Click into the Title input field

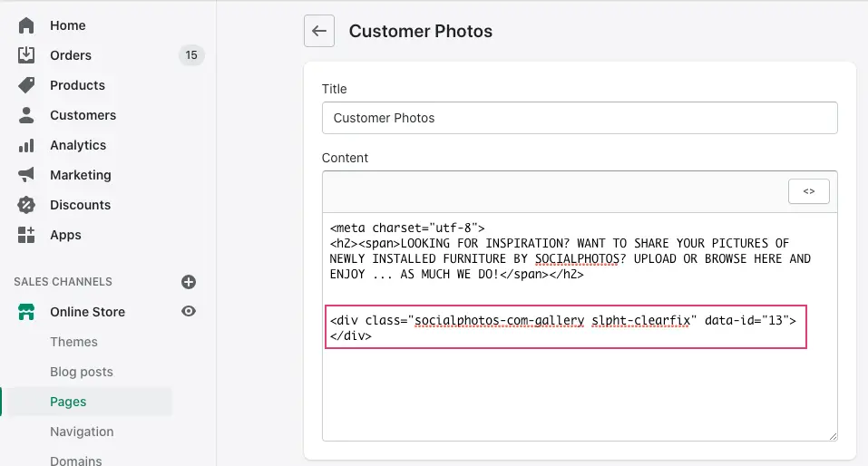pyautogui.click(x=579, y=118)
